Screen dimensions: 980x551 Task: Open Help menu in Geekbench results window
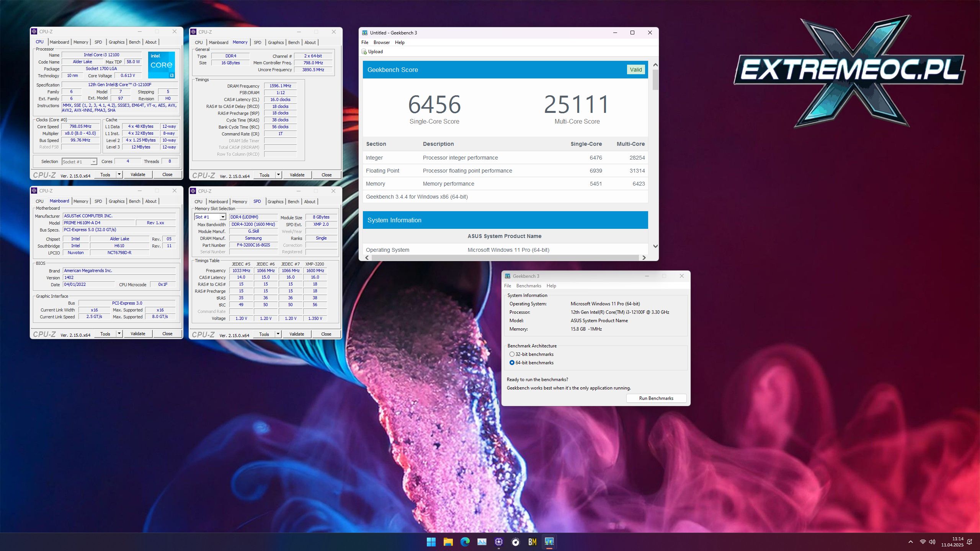[x=400, y=42]
